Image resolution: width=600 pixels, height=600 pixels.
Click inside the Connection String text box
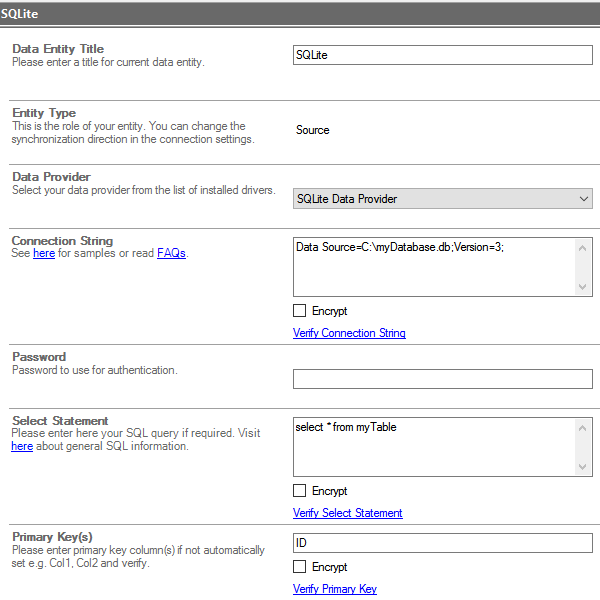pyautogui.click(x=434, y=267)
